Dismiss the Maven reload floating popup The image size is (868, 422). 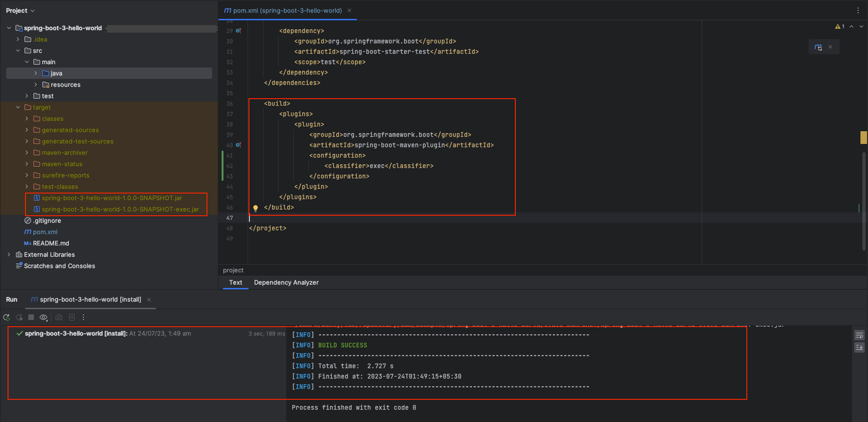tap(830, 47)
